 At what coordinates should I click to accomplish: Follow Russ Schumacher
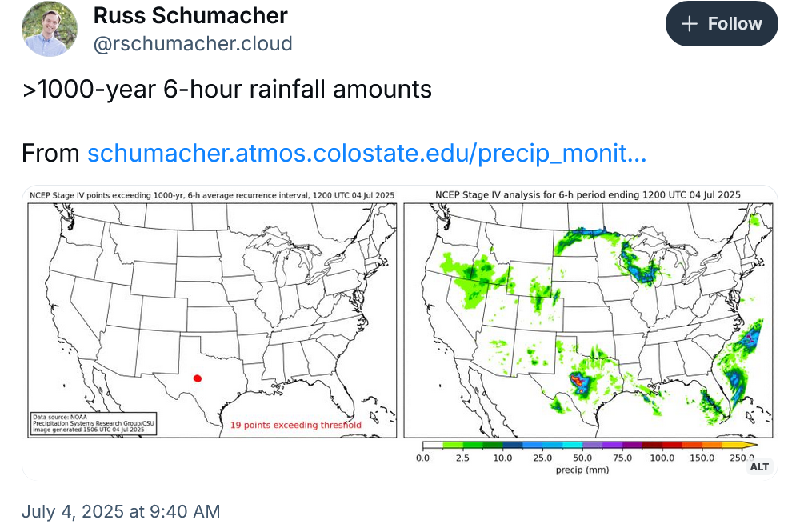[722, 23]
